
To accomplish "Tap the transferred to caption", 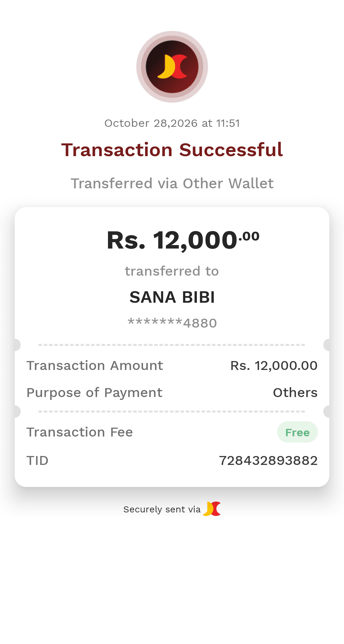I will point(172,271).
